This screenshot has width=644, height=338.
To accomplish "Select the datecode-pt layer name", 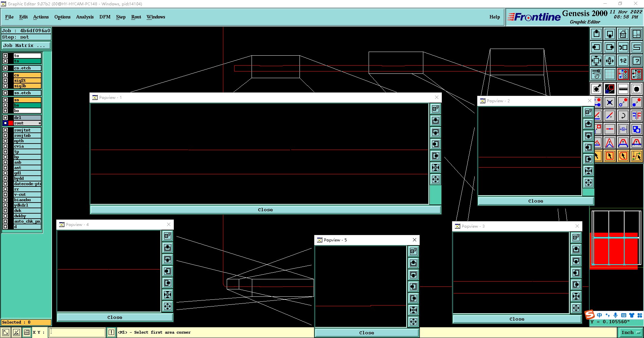I will (x=28, y=184).
